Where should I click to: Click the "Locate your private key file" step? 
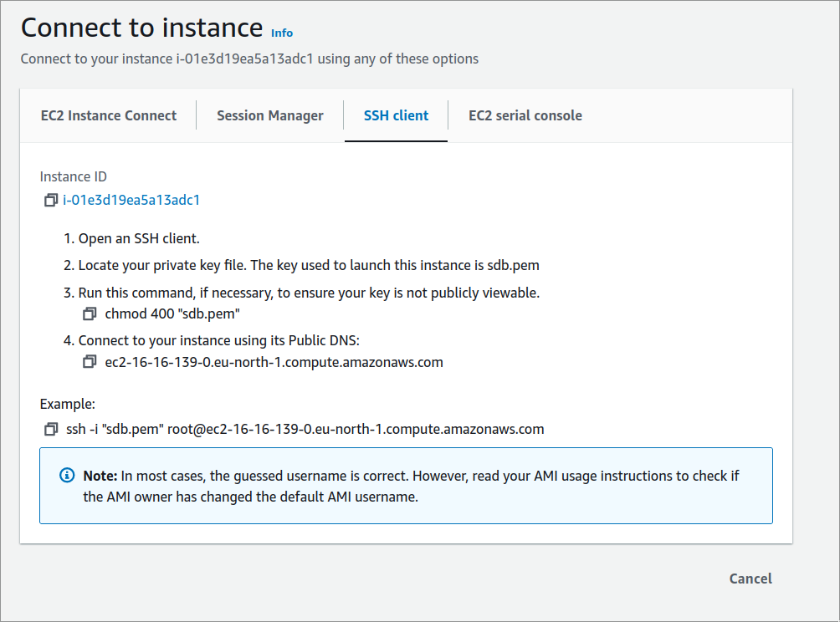click(308, 266)
